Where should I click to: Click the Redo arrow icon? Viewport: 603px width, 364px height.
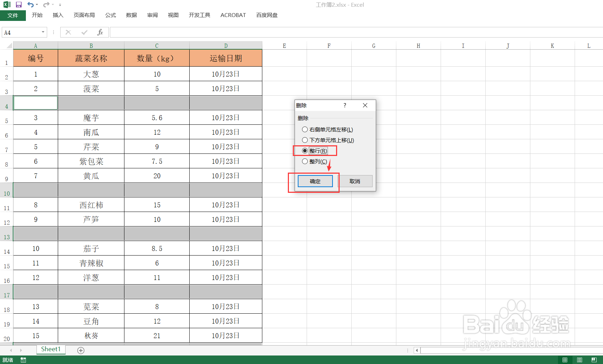(x=46, y=5)
